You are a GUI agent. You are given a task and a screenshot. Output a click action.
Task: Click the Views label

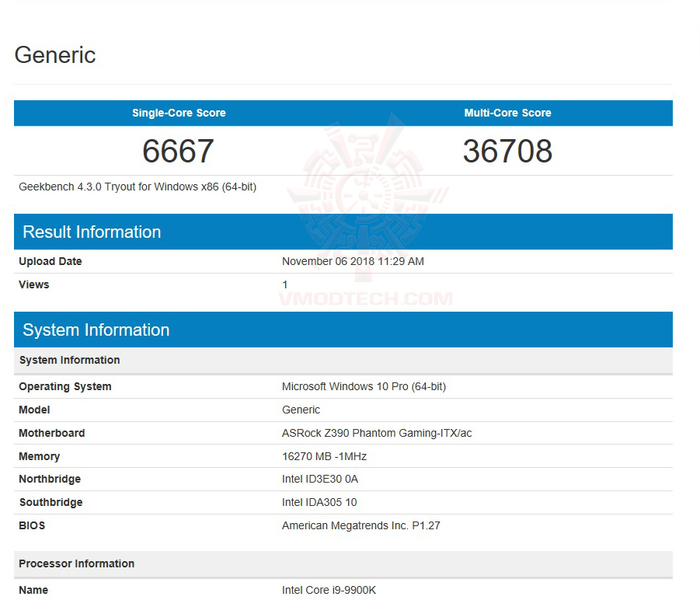point(34,284)
